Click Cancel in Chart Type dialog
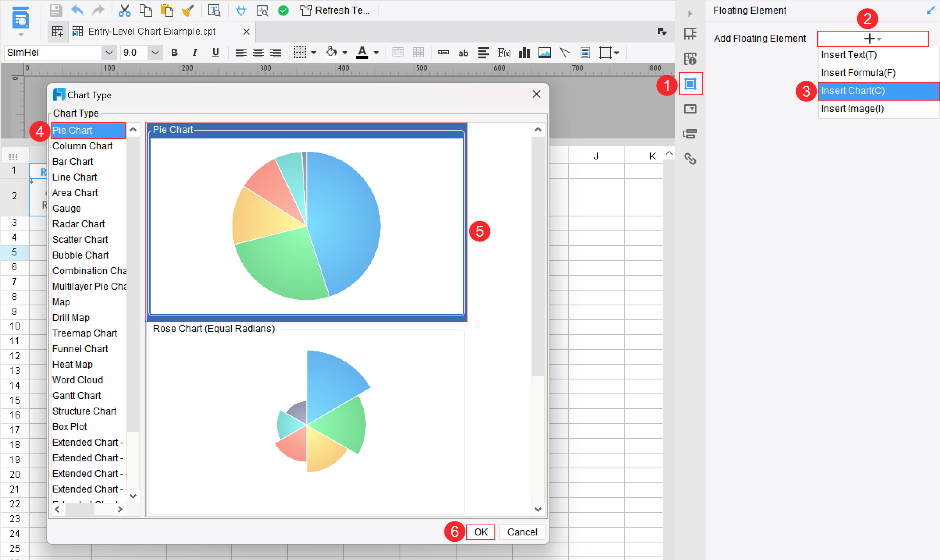940x560 pixels. point(522,532)
